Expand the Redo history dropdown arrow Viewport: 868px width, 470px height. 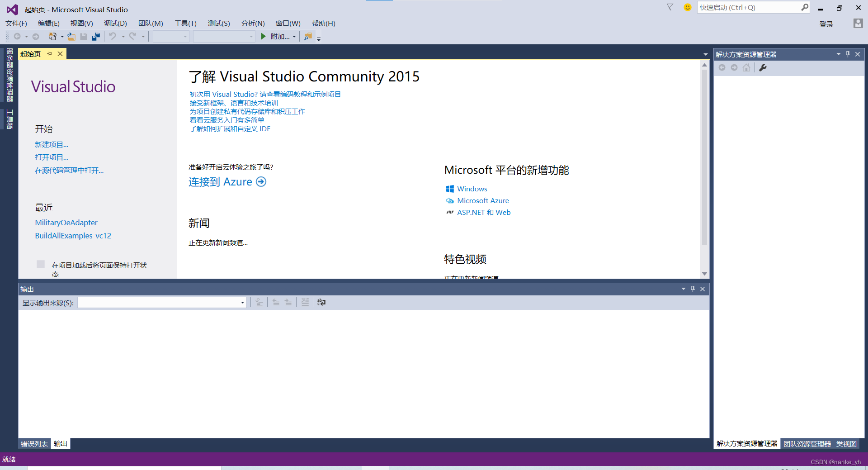click(x=143, y=37)
